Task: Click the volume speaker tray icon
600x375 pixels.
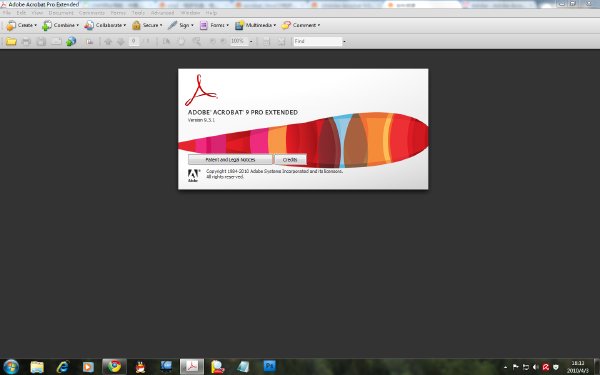Action: 536,367
